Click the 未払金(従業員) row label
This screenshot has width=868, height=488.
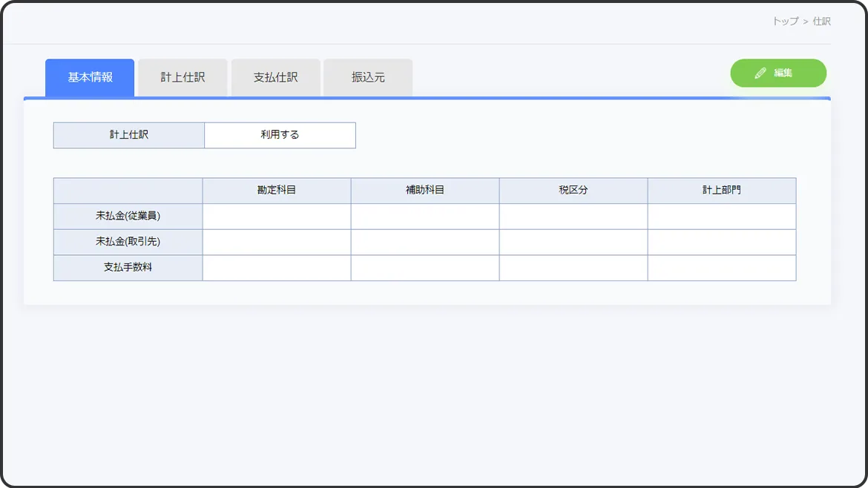pyautogui.click(x=128, y=217)
